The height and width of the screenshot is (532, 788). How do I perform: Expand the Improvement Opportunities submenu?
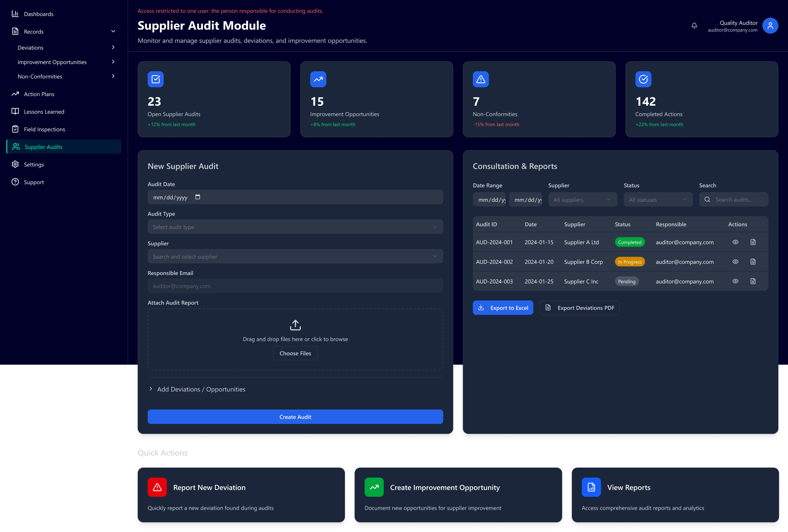113,62
